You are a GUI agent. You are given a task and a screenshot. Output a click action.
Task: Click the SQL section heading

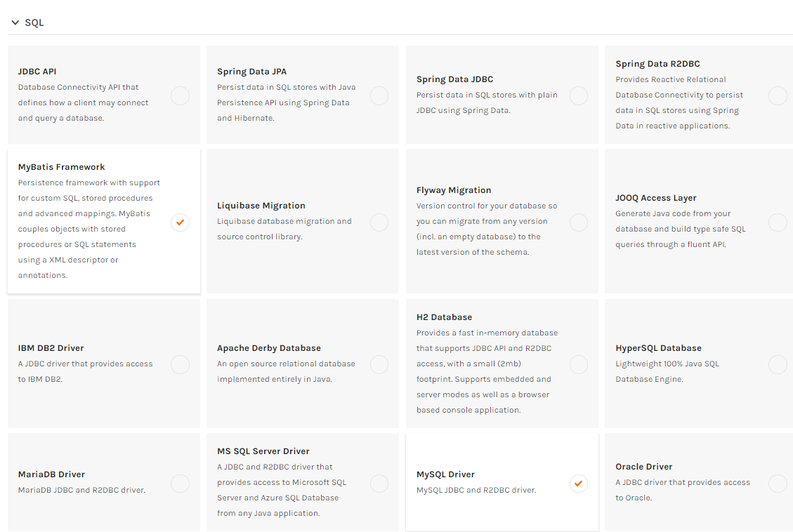click(x=34, y=22)
